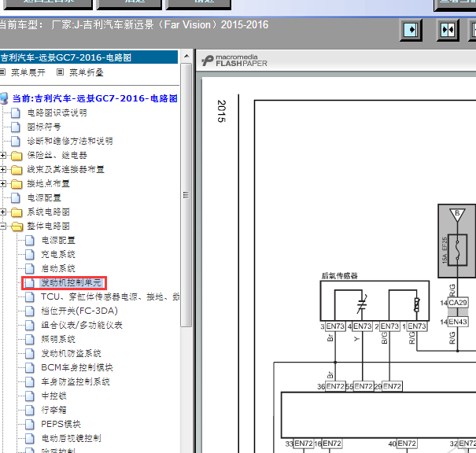The image size is (476, 453).
Task: Click the open folder icon of 整体电路图
Action: [17, 226]
